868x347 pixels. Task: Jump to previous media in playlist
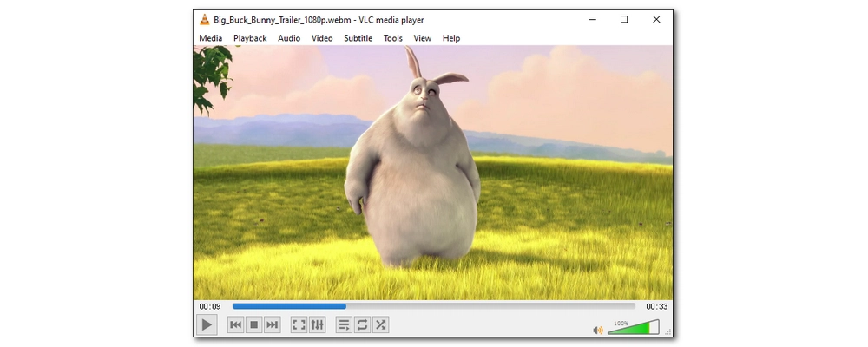click(x=236, y=324)
